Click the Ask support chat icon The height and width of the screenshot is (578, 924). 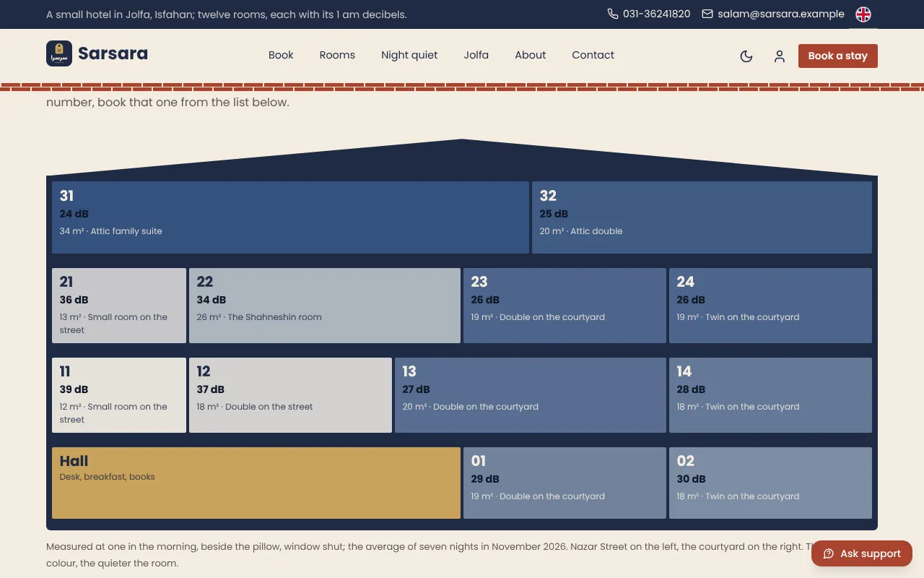click(x=829, y=554)
